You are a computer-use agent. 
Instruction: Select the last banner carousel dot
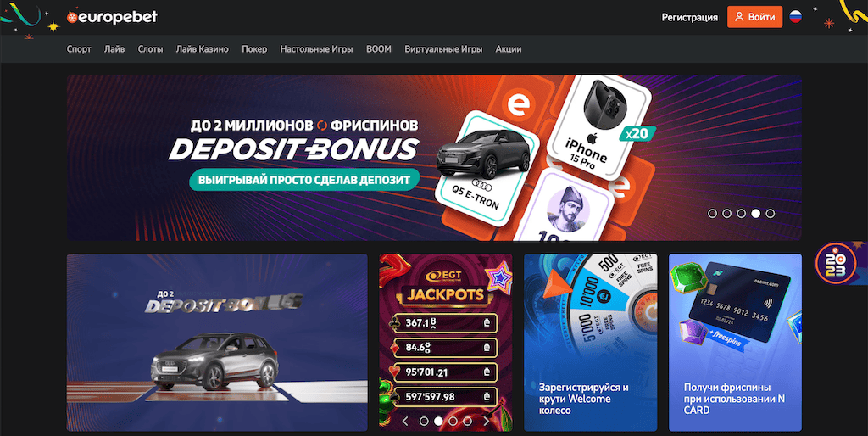770,213
